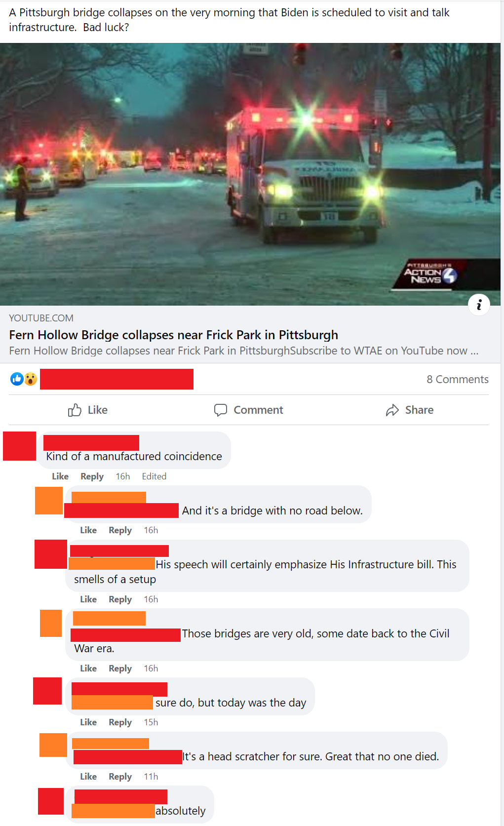
Task: Click the YOUTUBE.COM source label
Action: pos(41,318)
